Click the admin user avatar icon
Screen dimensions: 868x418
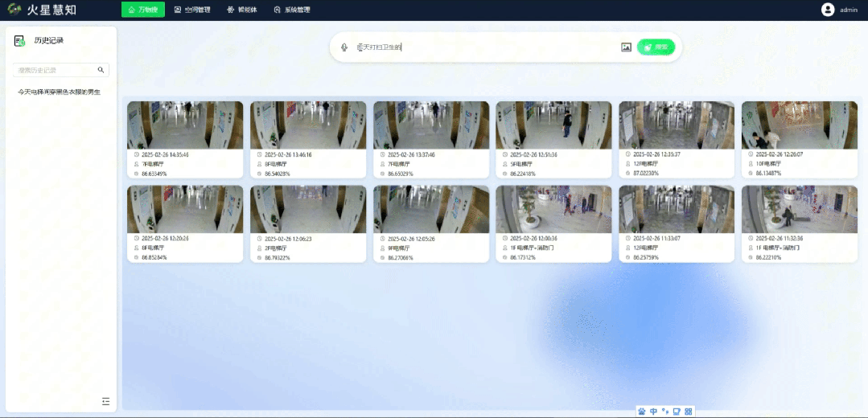[x=828, y=10]
